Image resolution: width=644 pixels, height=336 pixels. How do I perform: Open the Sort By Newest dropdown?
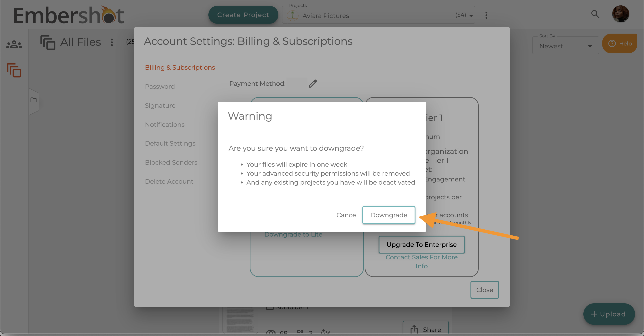566,46
